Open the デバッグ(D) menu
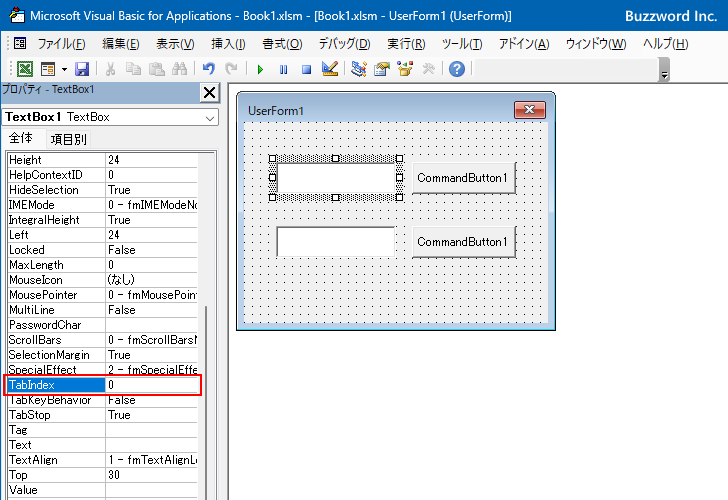 tap(344, 44)
